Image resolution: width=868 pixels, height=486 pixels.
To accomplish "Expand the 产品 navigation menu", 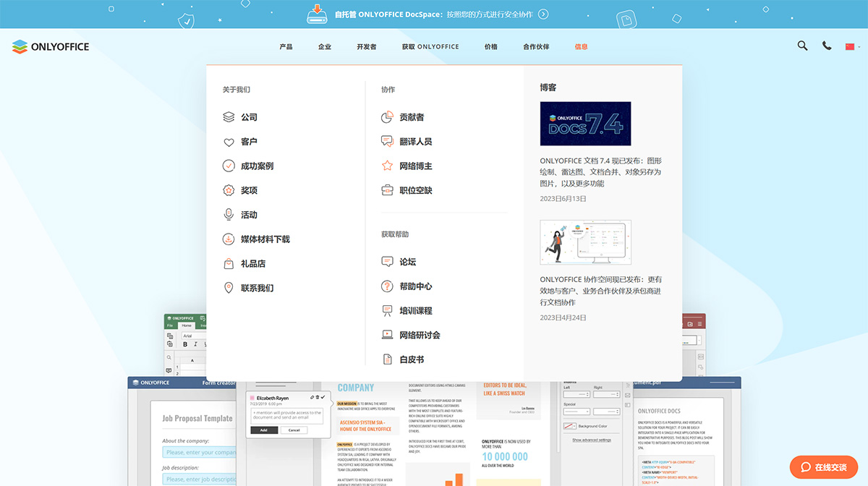I will click(x=285, y=46).
